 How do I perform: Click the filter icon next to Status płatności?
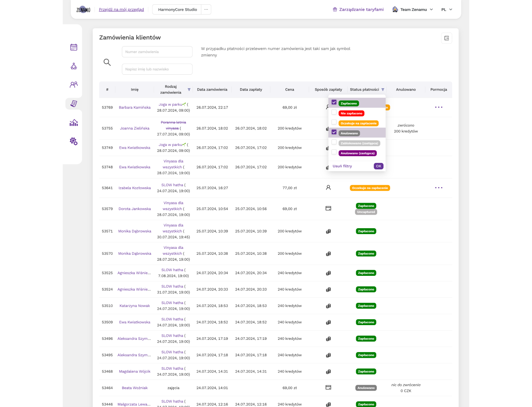click(383, 90)
